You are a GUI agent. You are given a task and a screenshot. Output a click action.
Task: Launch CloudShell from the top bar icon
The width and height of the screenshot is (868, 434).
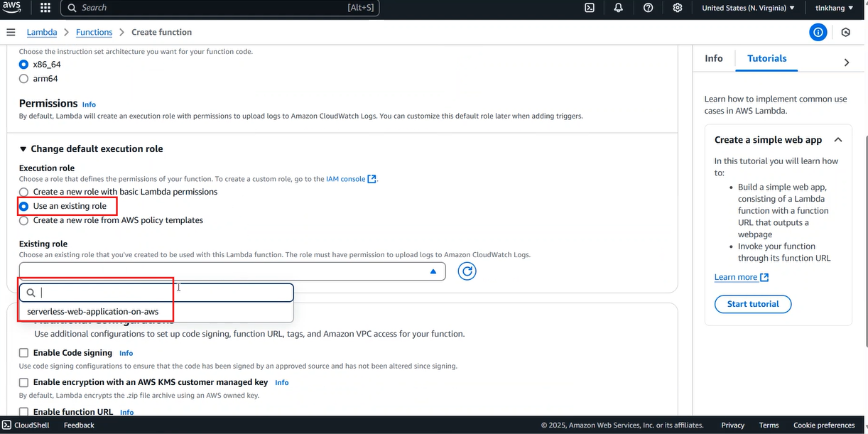tap(590, 8)
